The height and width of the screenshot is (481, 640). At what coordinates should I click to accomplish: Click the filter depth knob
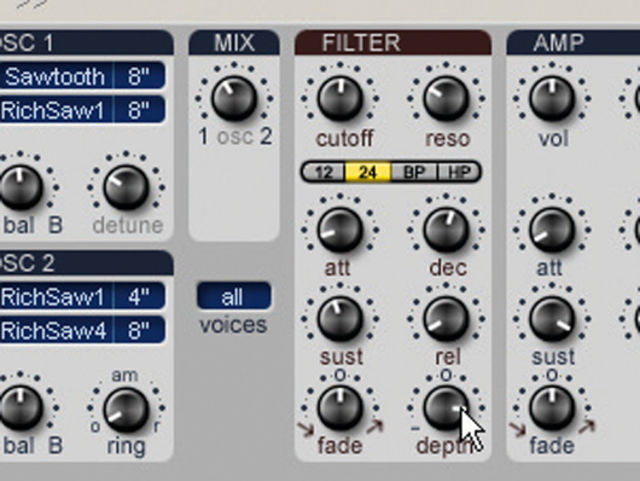tap(446, 408)
